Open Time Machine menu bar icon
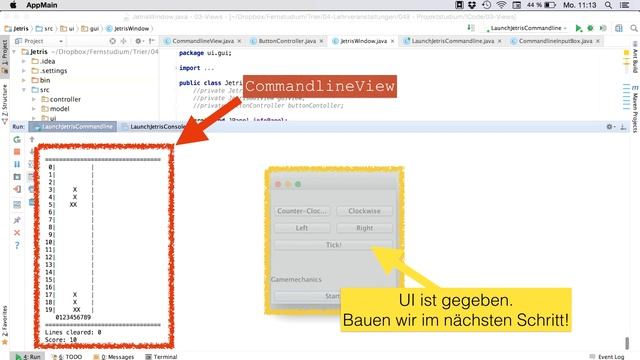640x360 pixels. point(486,5)
